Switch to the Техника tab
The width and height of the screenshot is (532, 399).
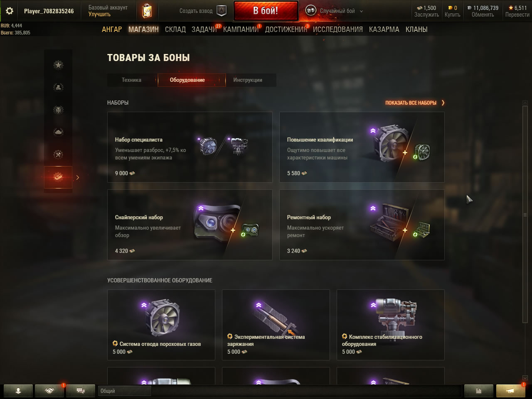(132, 80)
